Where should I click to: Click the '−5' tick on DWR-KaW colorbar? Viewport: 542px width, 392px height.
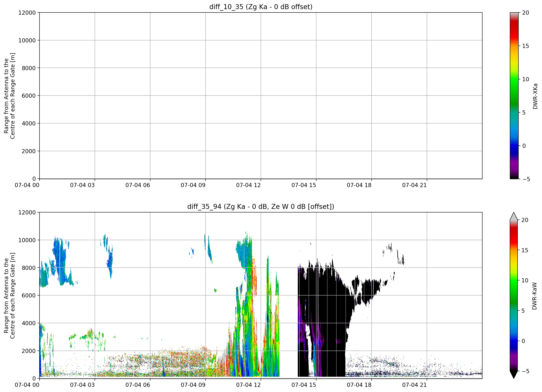click(x=525, y=371)
